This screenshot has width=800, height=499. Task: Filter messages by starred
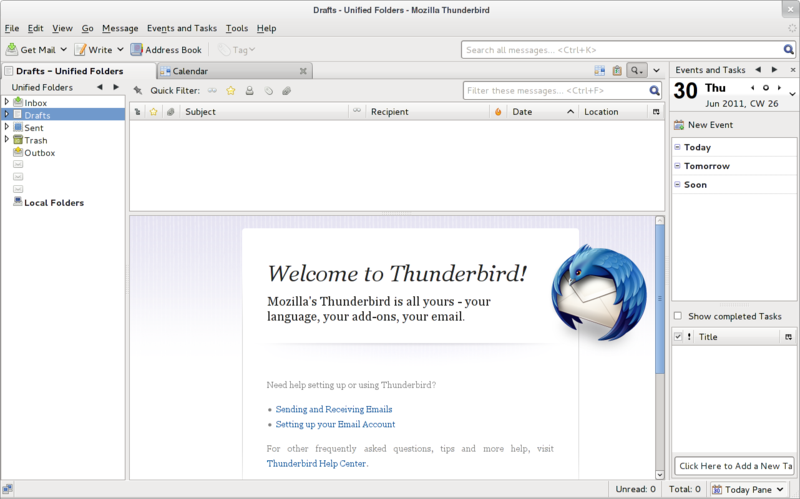point(230,91)
